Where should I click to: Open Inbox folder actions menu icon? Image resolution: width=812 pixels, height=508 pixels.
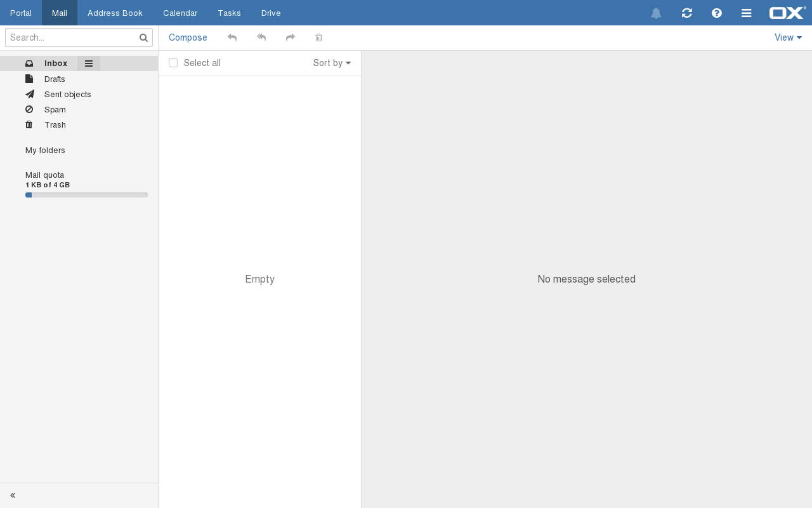[89, 63]
